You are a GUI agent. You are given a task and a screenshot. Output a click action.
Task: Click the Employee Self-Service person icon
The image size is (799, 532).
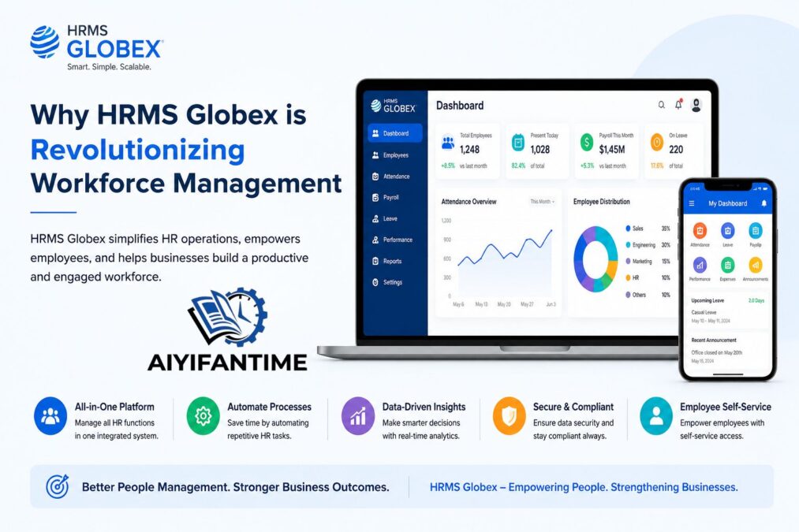click(656, 416)
